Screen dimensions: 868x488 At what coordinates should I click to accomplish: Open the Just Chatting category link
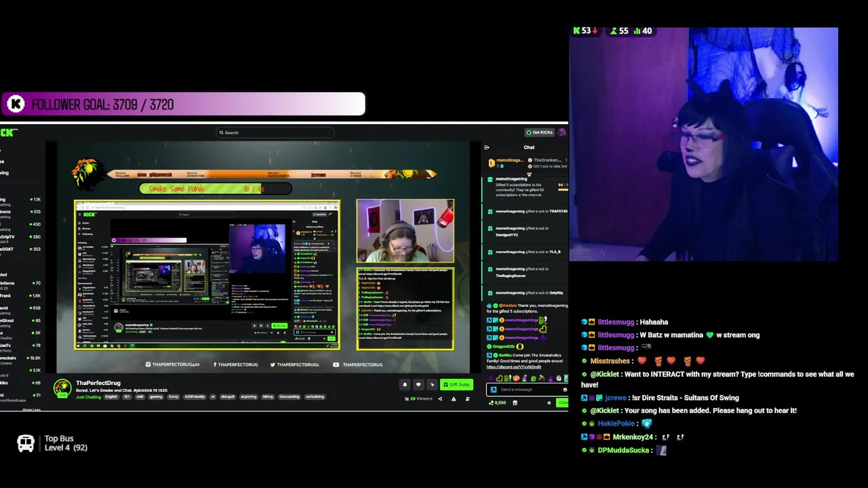click(88, 397)
